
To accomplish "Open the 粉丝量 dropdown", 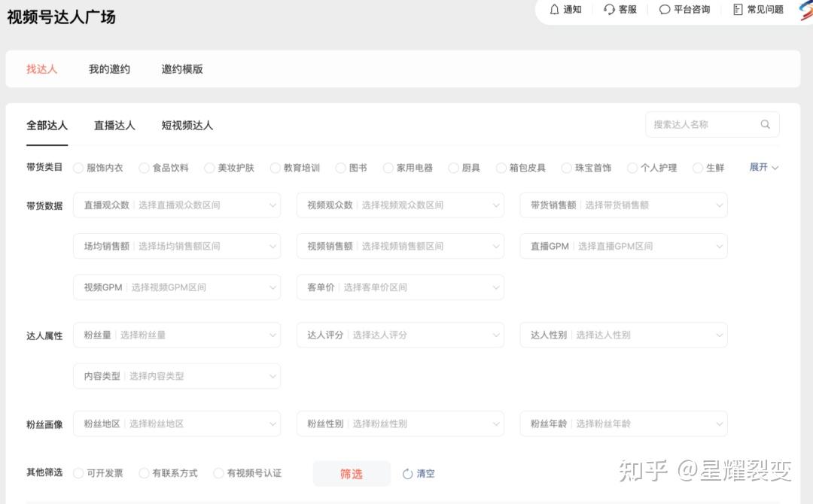I will point(177,335).
